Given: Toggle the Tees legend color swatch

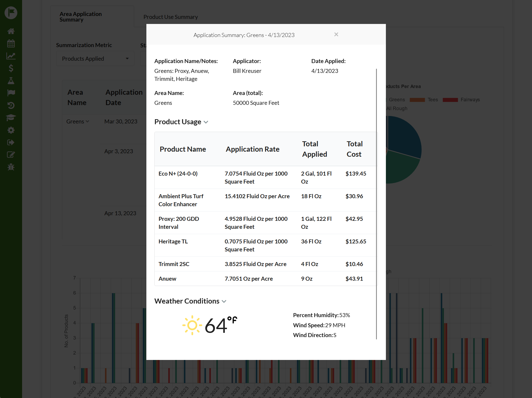Looking at the screenshot, I should (417, 100).
